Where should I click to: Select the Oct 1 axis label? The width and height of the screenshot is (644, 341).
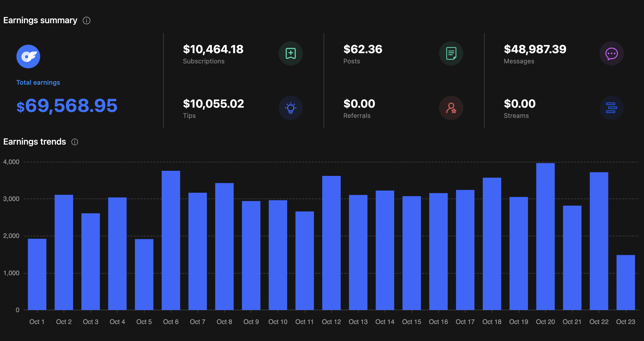point(37,322)
